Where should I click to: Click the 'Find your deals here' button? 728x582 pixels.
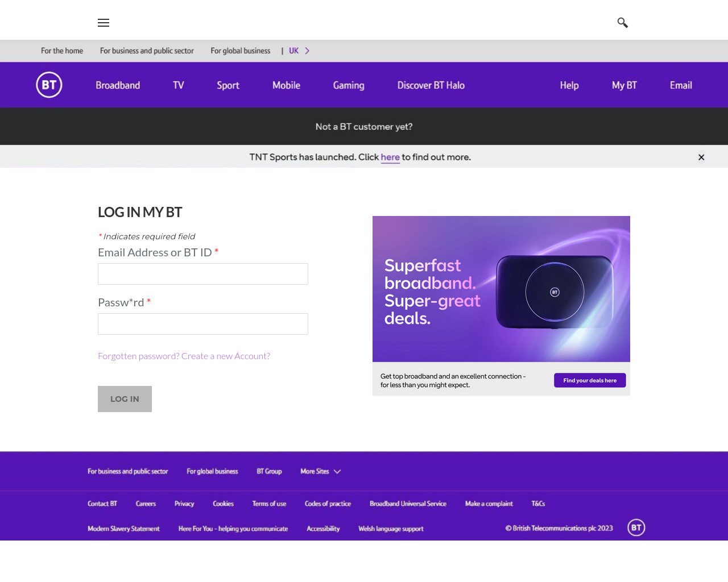[590, 380]
